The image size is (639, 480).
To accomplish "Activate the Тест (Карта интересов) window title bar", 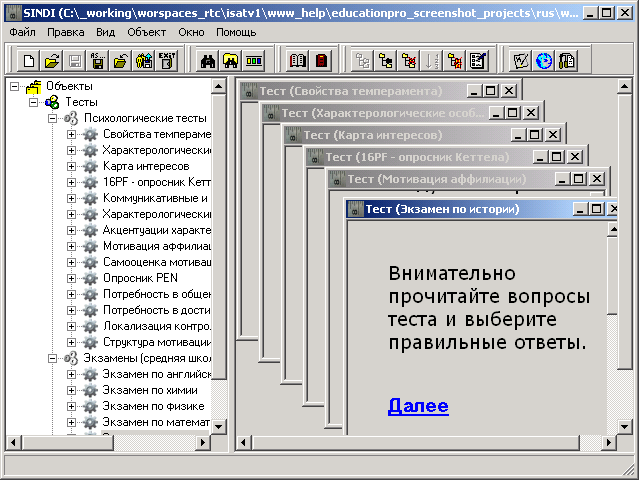I will (x=400, y=134).
